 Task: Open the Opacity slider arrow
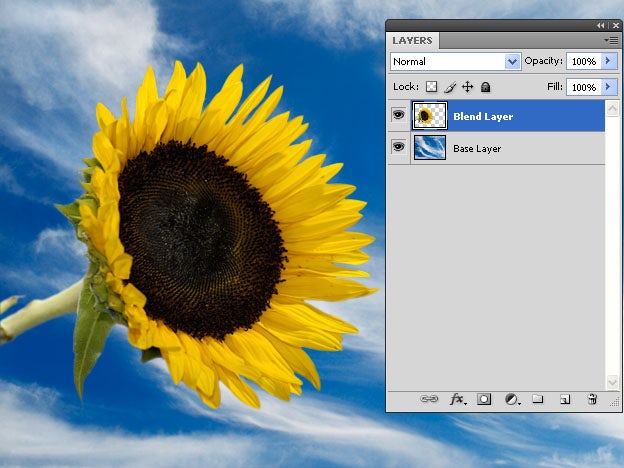(x=608, y=61)
